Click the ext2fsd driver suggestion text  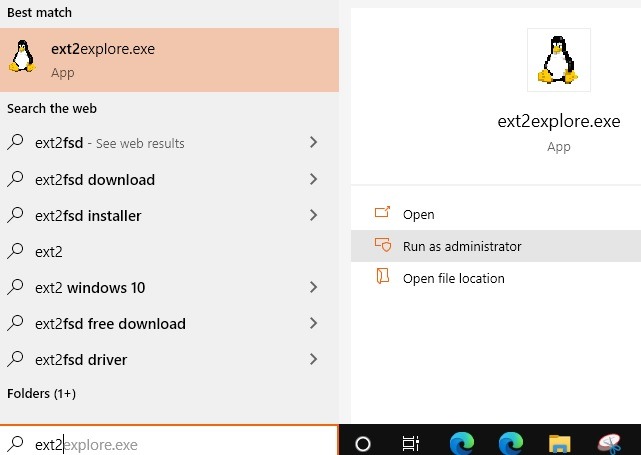81,360
